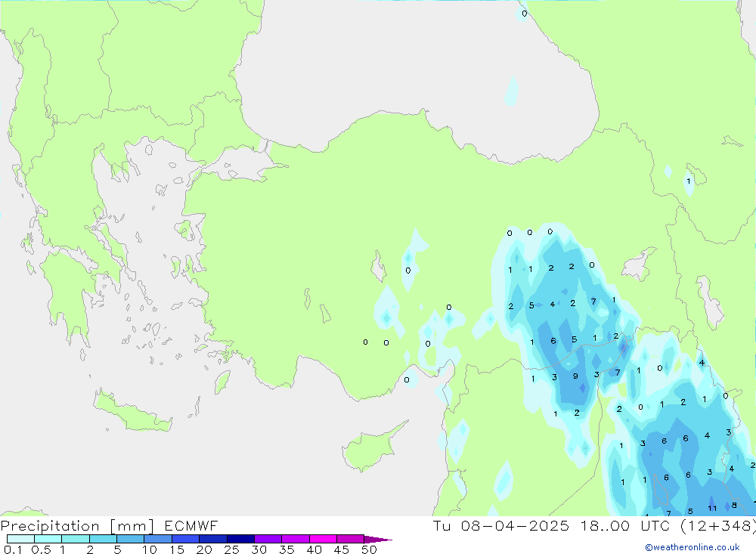The width and height of the screenshot is (756, 554).
Task: Select the 45–50 mm legend color swatch
Action: pos(350,539)
